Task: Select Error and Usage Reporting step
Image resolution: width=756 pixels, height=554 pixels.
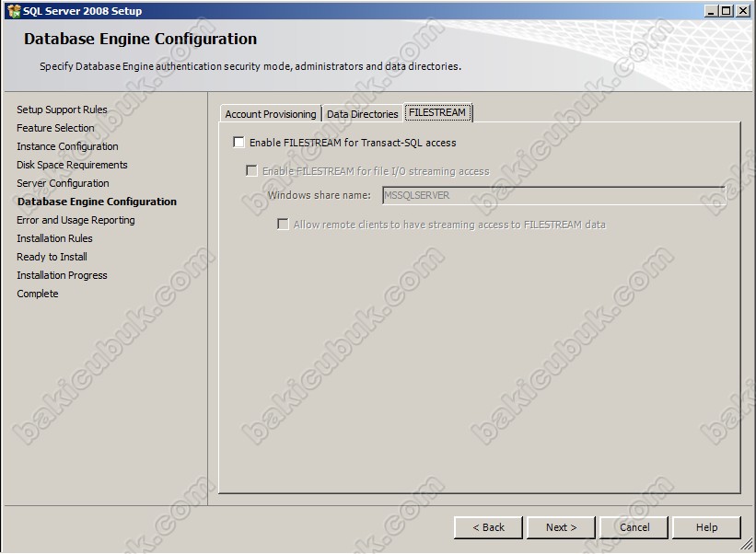Action: [76, 220]
